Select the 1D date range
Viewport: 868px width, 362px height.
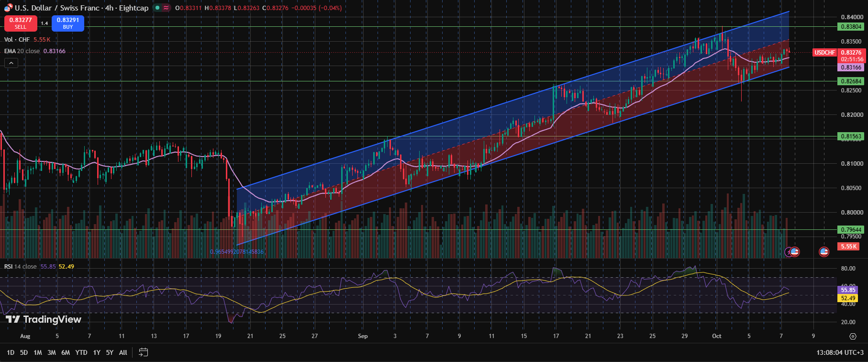(11, 352)
